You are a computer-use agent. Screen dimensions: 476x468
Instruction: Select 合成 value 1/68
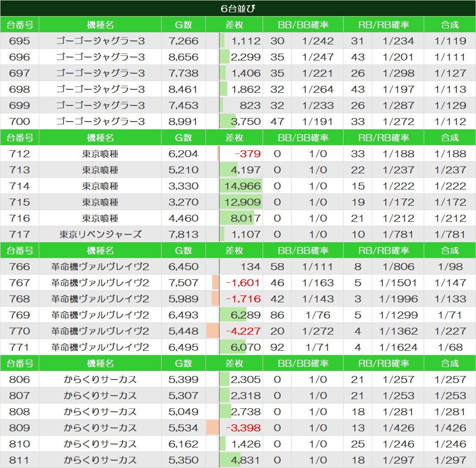(450, 347)
